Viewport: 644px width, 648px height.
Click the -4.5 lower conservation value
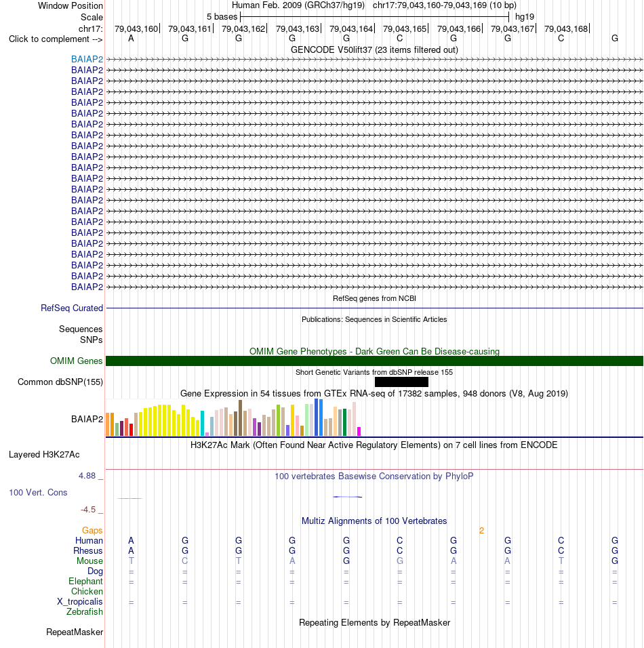(88, 510)
